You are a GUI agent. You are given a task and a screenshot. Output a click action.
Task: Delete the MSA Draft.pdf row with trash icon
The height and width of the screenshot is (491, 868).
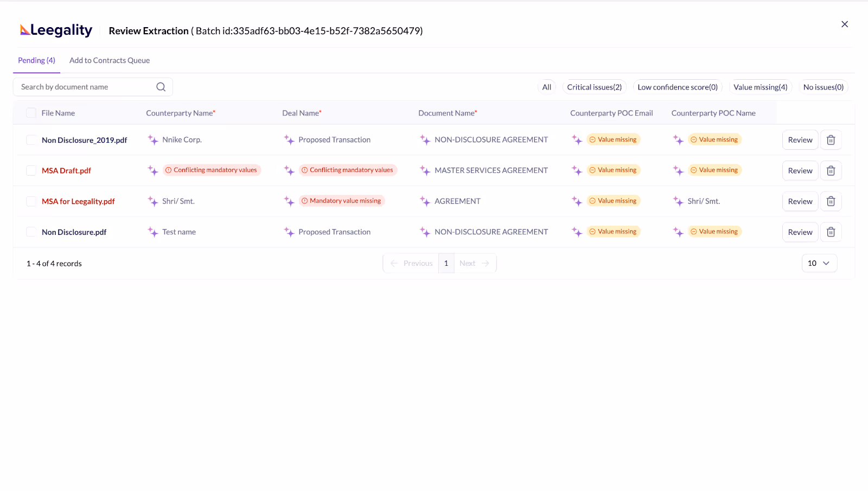831,171
